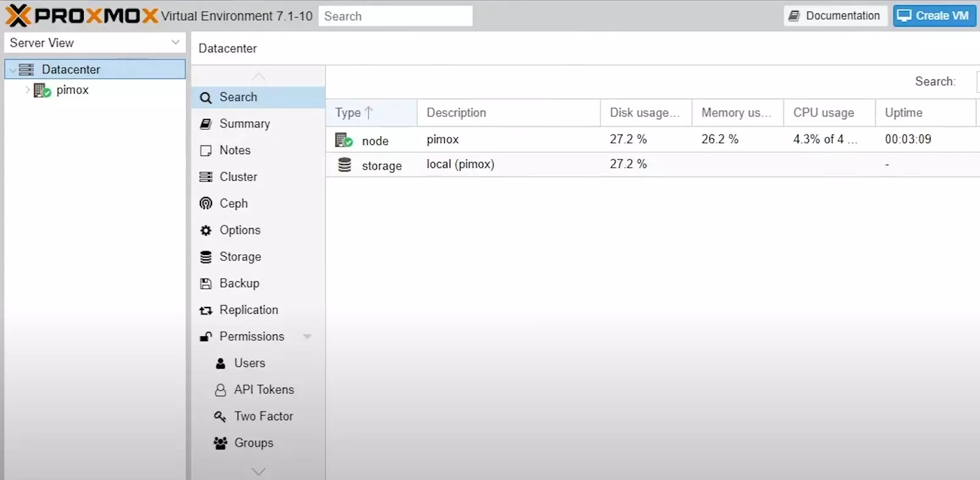Click the Cluster servers icon
Viewport: 980px width, 480px height.
206,177
